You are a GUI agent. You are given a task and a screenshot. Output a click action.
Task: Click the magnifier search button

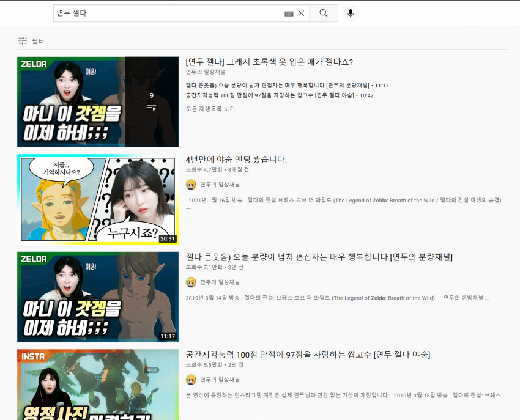click(324, 13)
